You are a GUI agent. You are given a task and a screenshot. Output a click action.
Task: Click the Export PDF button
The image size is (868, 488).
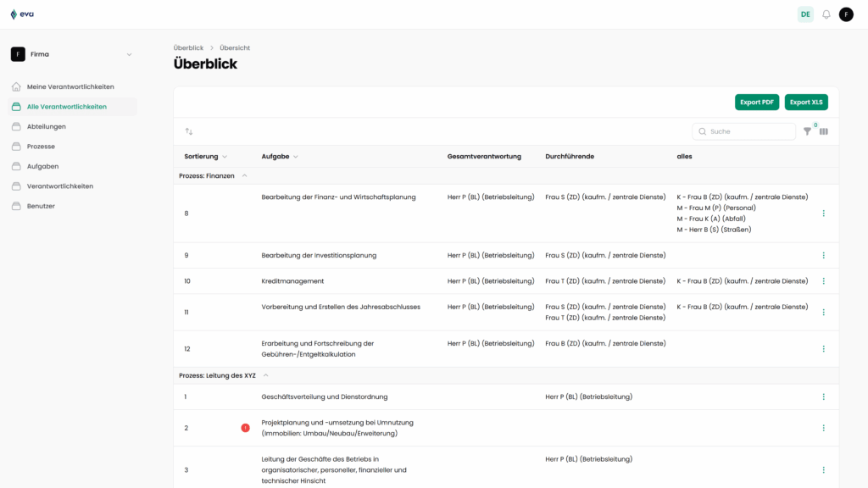[756, 102]
